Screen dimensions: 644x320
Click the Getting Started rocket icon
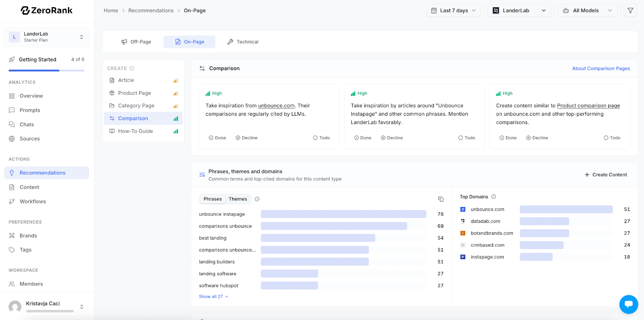12,60
